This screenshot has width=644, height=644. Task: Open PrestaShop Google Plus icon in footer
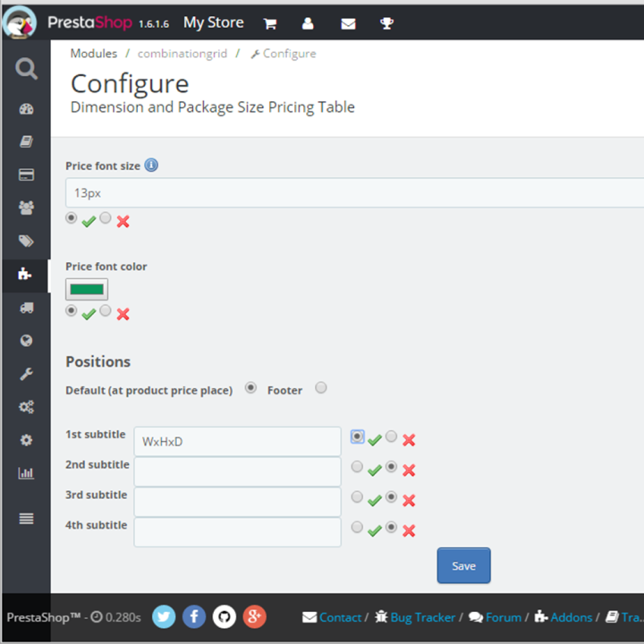point(255,616)
